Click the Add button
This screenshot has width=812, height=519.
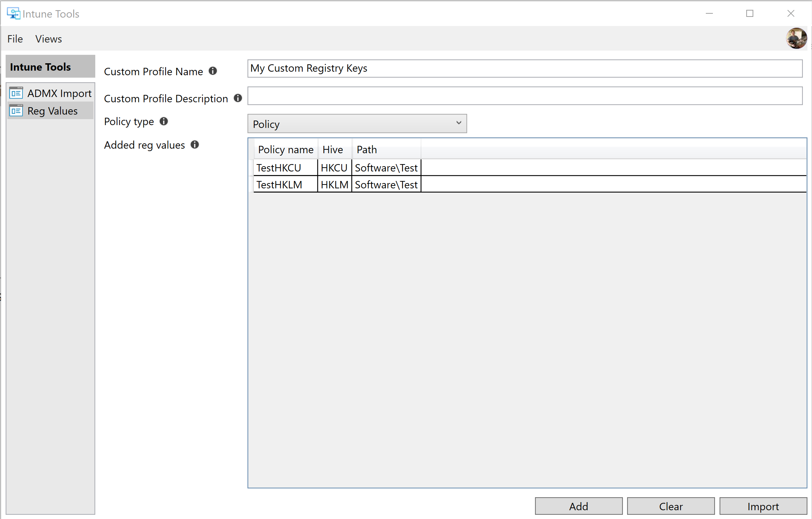tap(578, 506)
